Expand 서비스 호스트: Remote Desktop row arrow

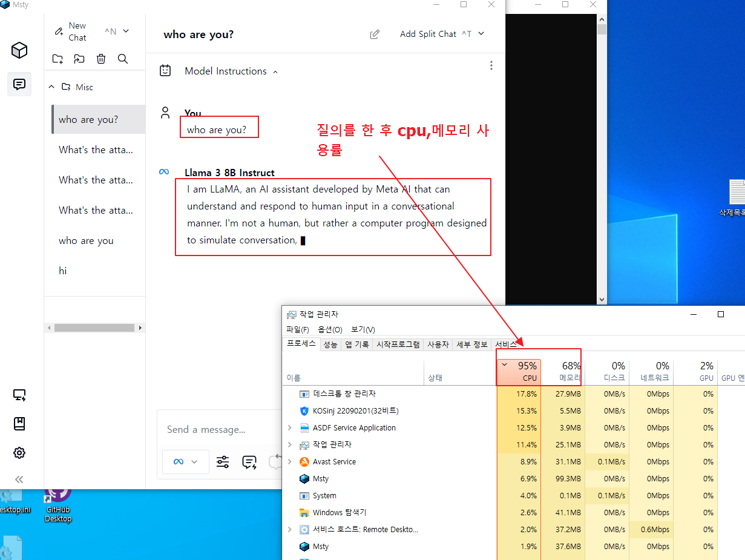(289, 529)
